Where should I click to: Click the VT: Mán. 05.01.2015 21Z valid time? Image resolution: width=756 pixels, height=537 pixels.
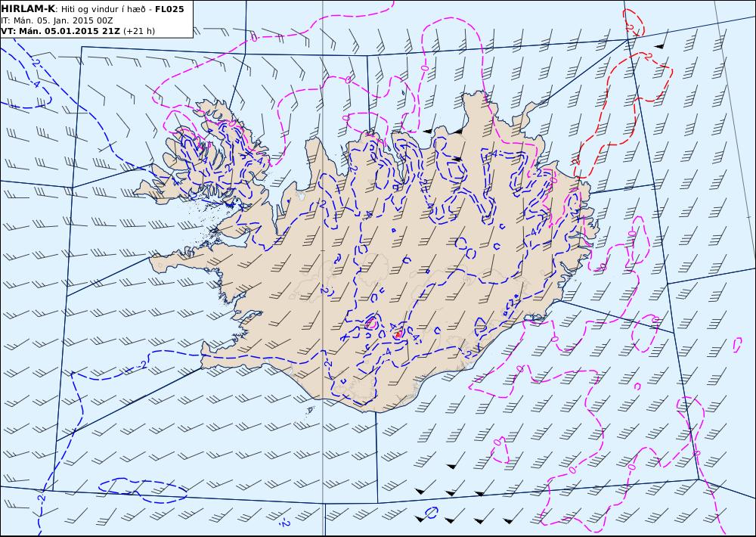60,31
